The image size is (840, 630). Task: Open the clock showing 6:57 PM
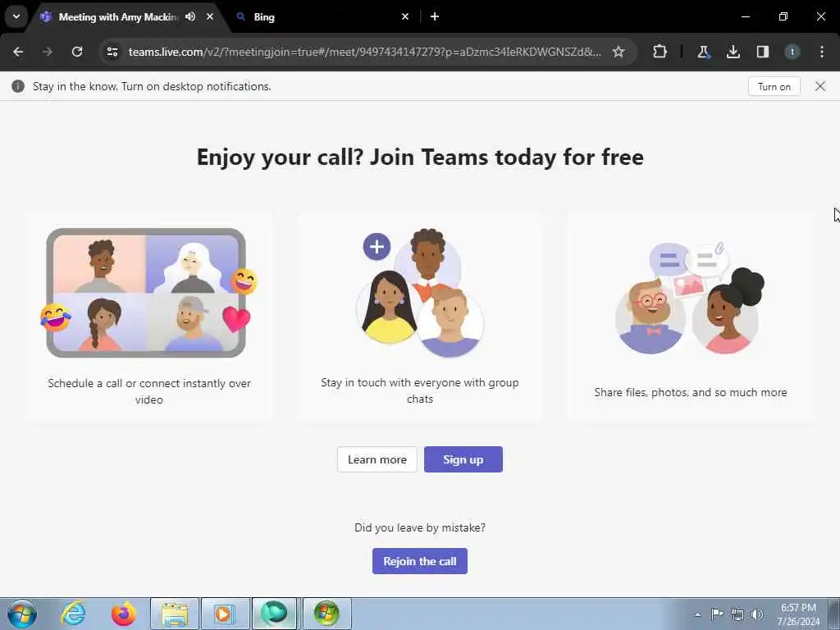pyautogui.click(x=798, y=614)
